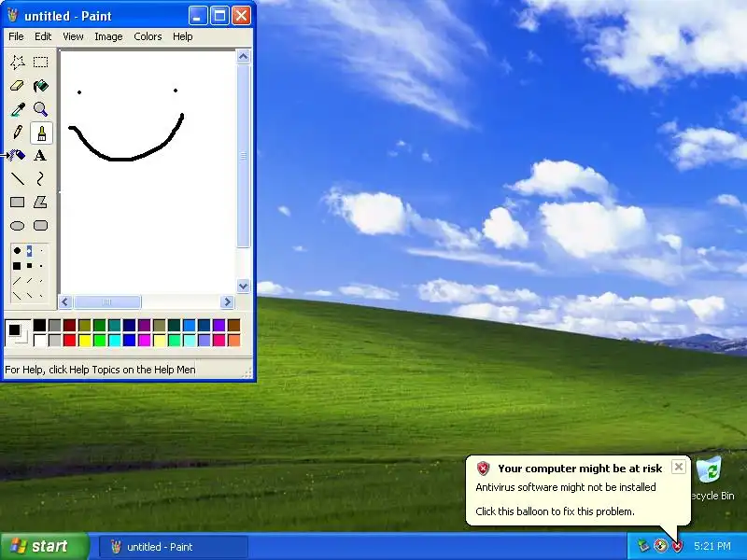This screenshot has width=747, height=560.
Task: Choose the large backslash brush shape
Action: click(x=17, y=296)
